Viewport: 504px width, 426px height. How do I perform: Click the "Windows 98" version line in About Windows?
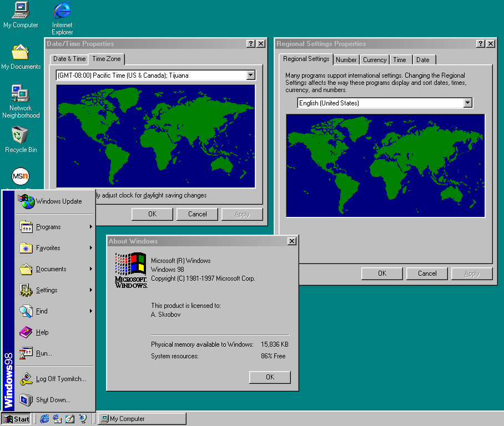168,270
